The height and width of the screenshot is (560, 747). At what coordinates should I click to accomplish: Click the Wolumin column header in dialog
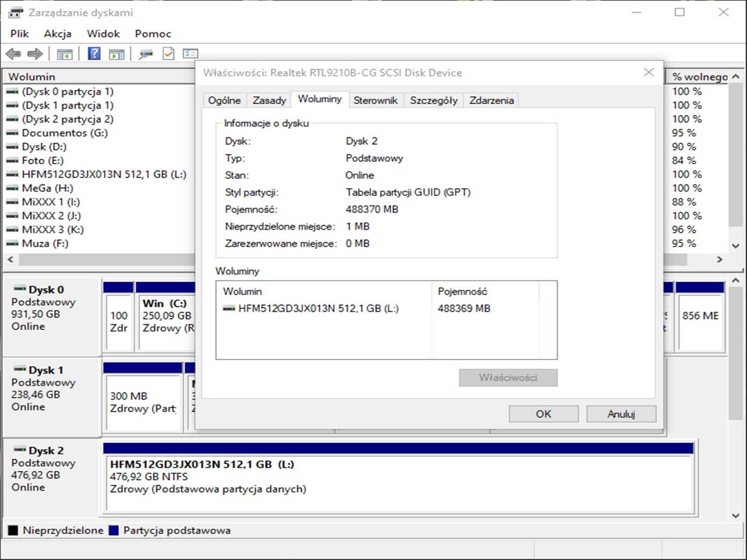(324, 291)
